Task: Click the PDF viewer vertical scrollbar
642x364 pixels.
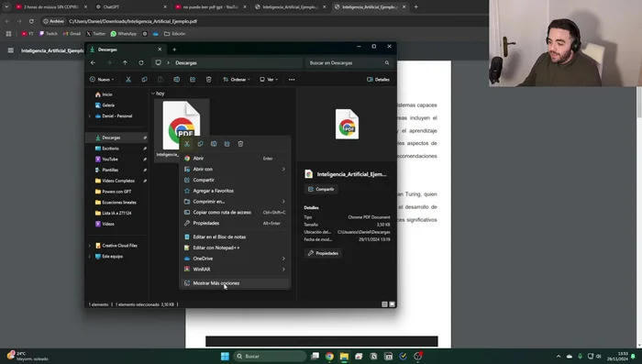Action: coord(639,103)
